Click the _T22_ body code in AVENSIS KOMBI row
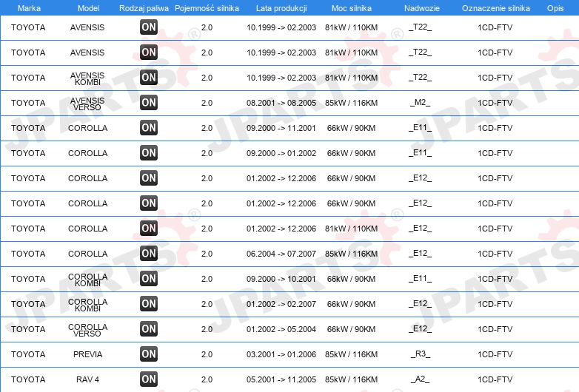The width and height of the screenshot is (579, 392). click(421, 78)
